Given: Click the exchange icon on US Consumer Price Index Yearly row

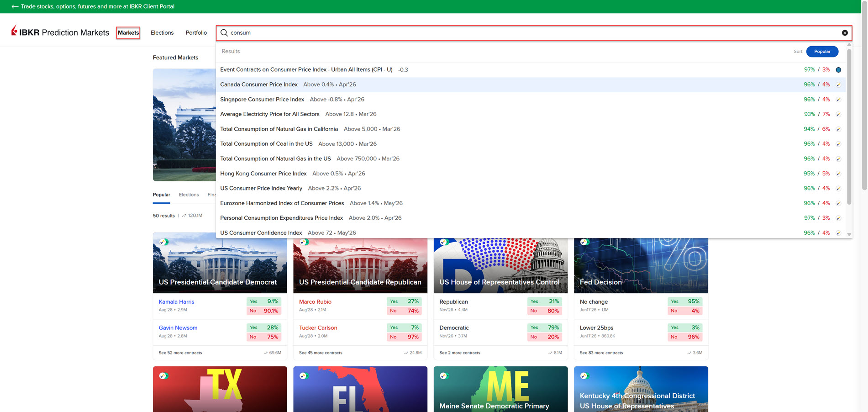Looking at the screenshot, I should 838,189.
